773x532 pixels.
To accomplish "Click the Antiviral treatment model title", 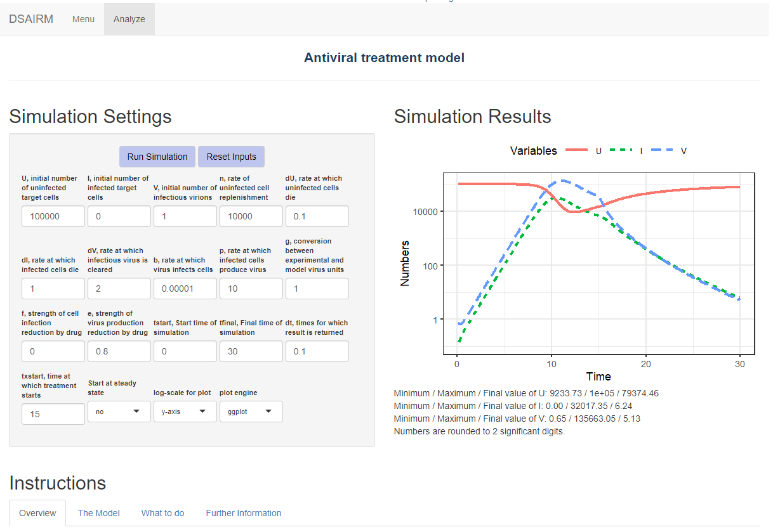I will pyautogui.click(x=384, y=58).
